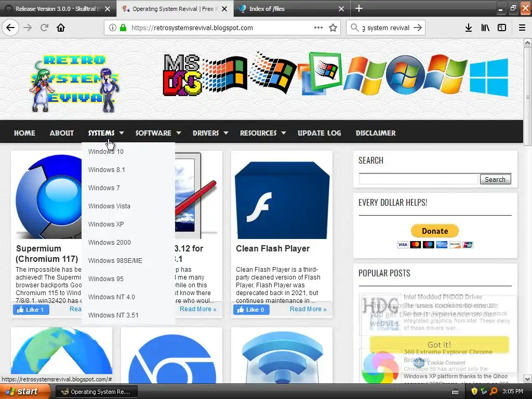This screenshot has width=532, height=399.
Task: Show site information icon in address bar
Action: (x=113, y=28)
